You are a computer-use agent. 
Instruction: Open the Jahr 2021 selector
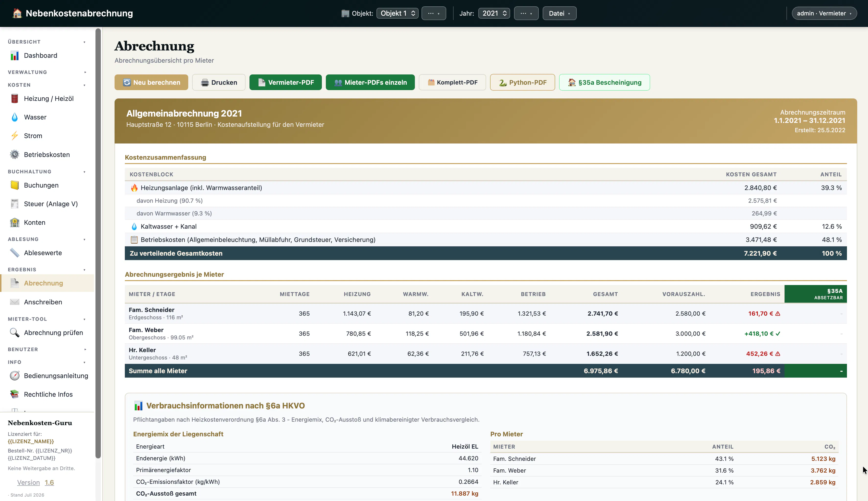pos(494,13)
